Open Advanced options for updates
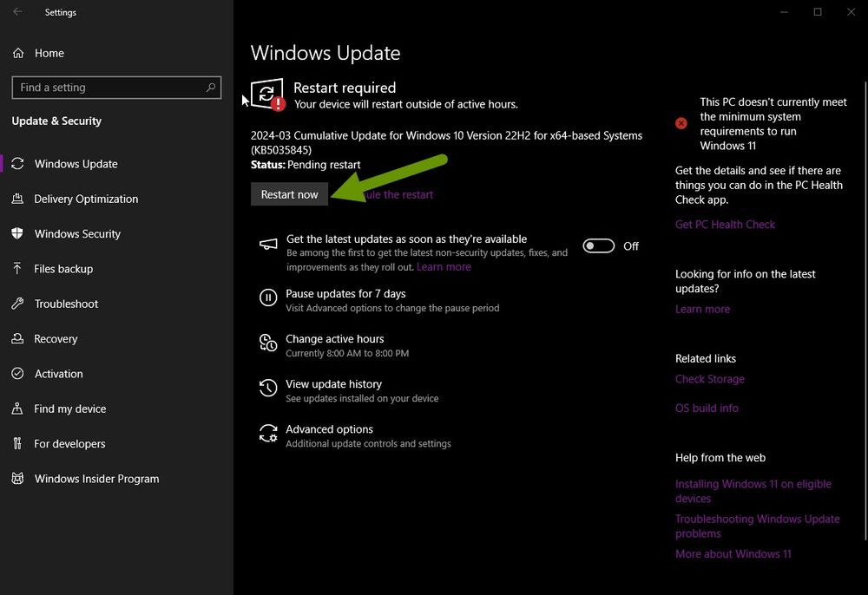868x595 pixels. (x=329, y=429)
